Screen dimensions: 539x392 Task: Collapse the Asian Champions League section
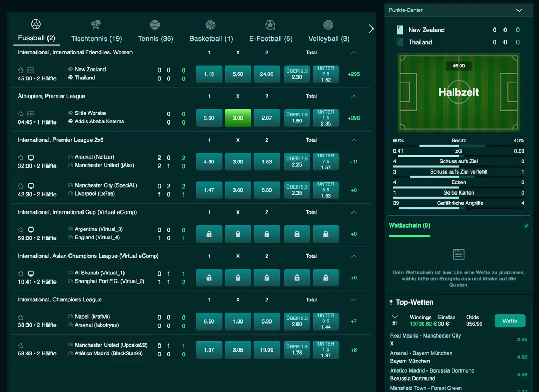[x=354, y=256]
